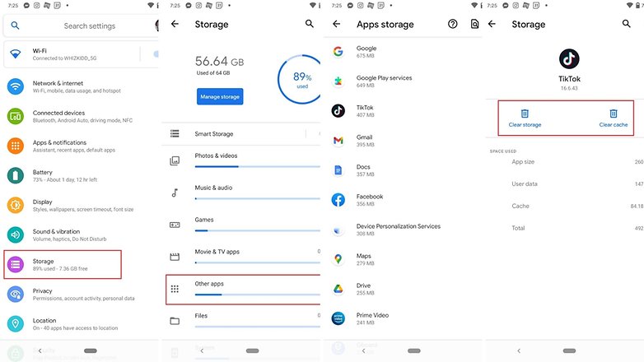Open Music & audio storage category

(241, 193)
